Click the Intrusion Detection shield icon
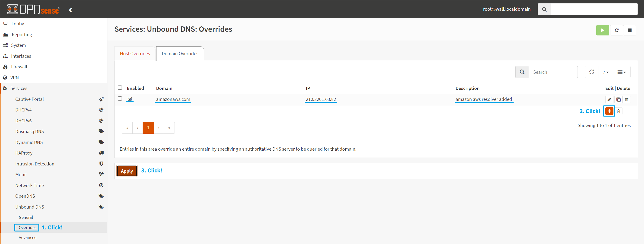Image resolution: width=644 pixels, height=244 pixels. pyautogui.click(x=101, y=164)
